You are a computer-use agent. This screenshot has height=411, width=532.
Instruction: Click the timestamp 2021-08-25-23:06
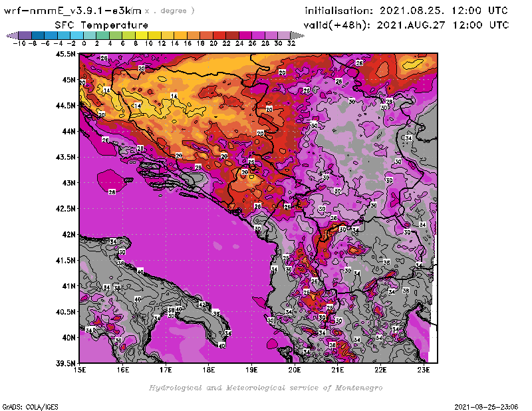click(486, 407)
